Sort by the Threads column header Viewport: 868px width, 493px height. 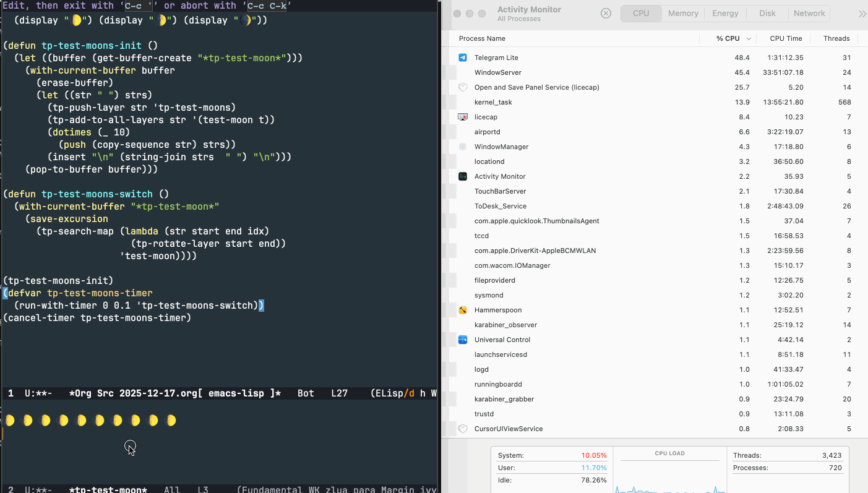click(x=836, y=38)
